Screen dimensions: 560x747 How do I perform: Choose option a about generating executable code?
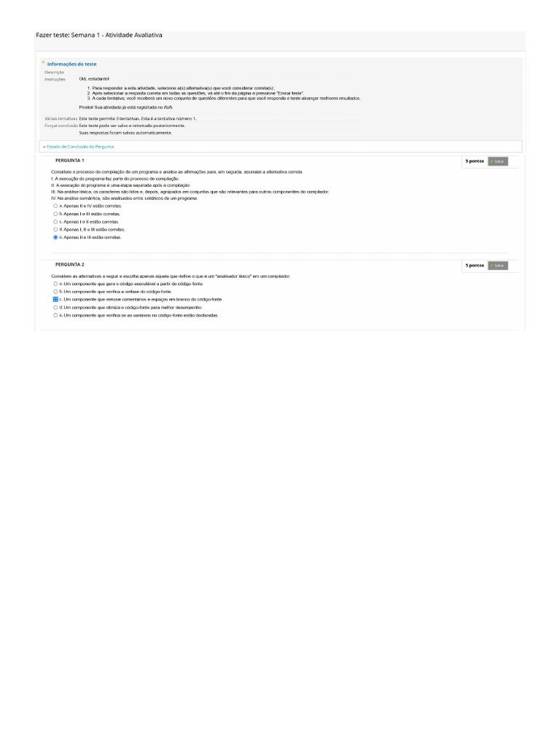click(55, 284)
